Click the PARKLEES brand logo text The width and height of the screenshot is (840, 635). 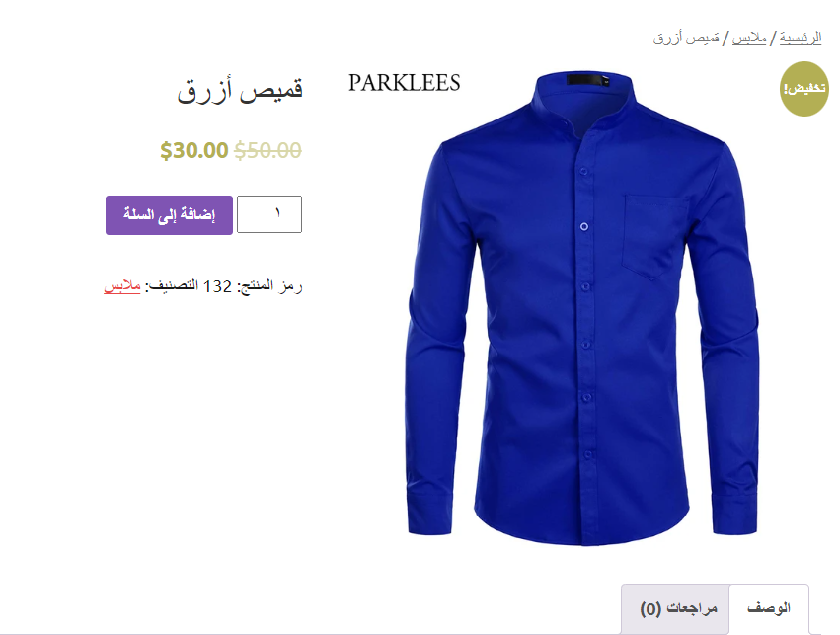click(x=405, y=83)
